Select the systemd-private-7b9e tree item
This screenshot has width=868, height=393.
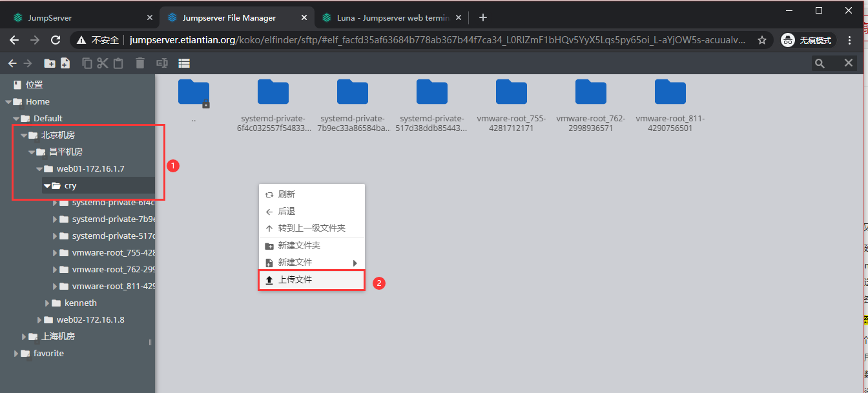(x=113, y=219)
